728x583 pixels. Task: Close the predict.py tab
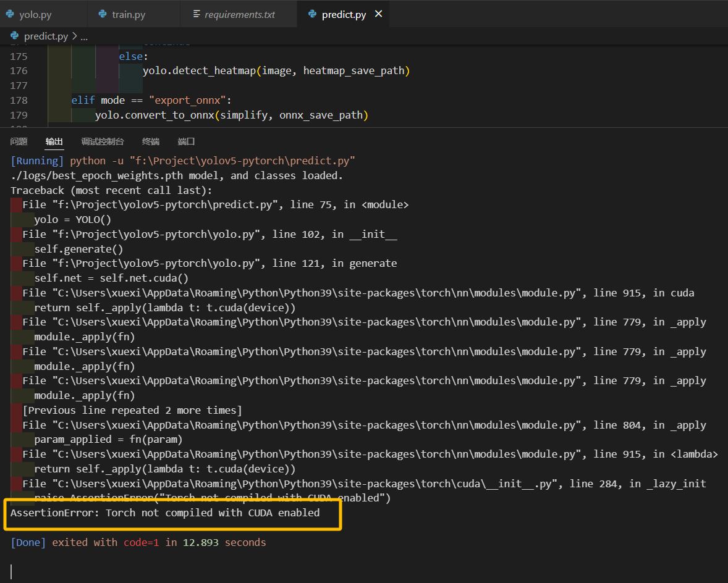(x=378, y=14)
